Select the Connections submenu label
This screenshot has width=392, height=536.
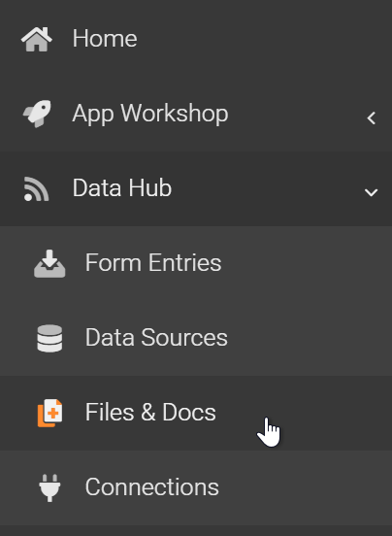pos(152,487)
